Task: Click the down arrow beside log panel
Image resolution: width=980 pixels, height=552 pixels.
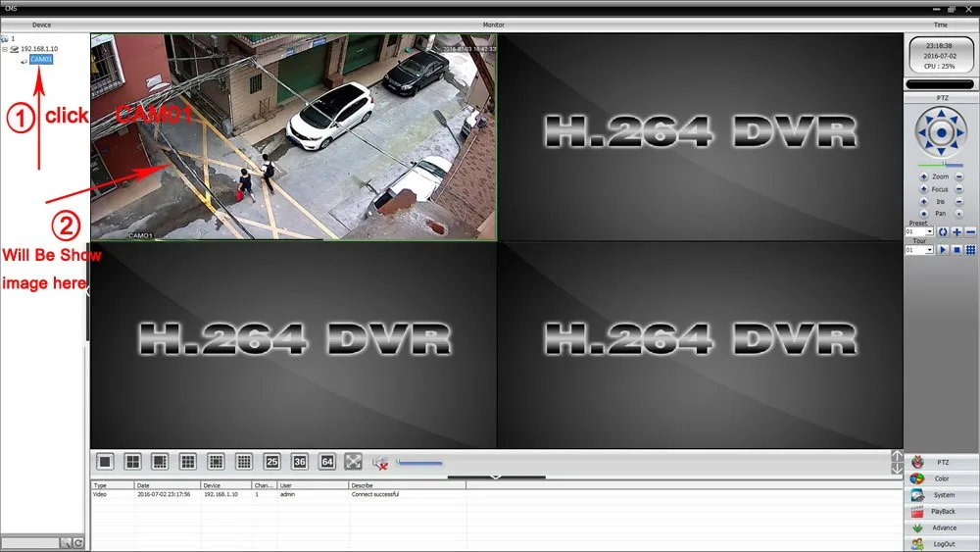Action: (x=897, y=469)
